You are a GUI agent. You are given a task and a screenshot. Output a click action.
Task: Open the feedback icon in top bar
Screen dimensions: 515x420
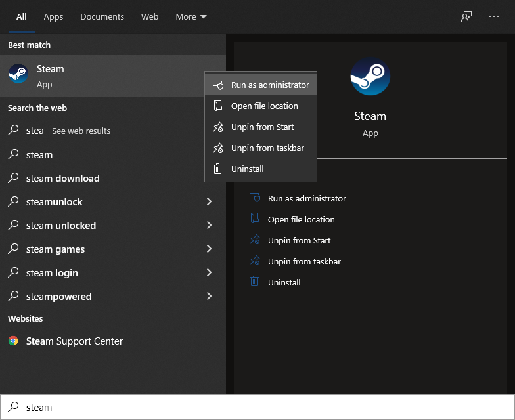466,17
